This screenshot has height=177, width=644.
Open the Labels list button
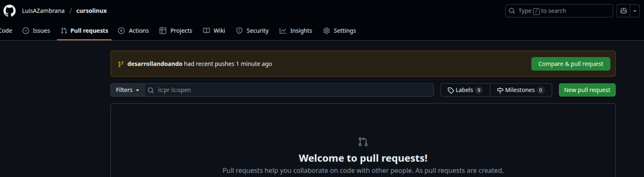pos(465,90)
